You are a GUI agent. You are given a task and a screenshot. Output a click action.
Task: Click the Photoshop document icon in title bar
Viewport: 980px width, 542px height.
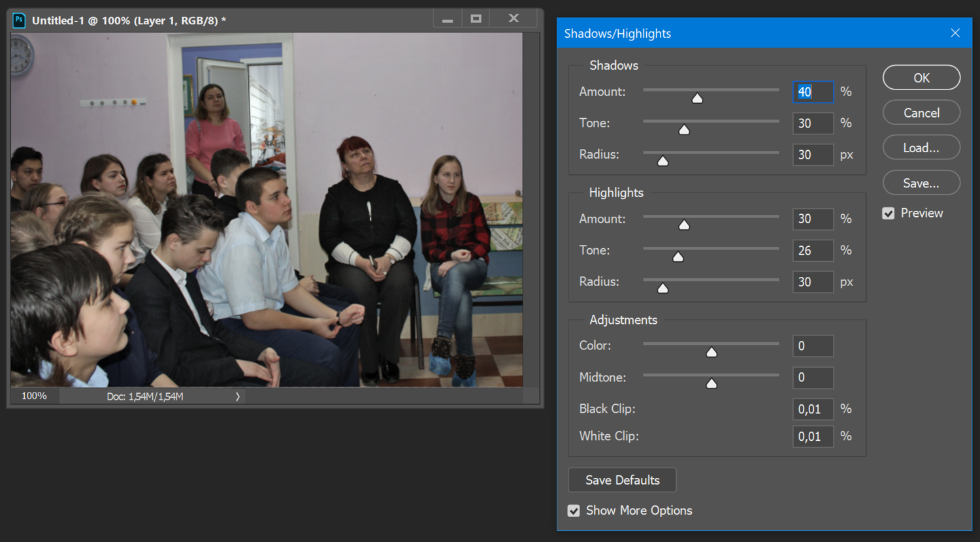[x=19, y=20]
